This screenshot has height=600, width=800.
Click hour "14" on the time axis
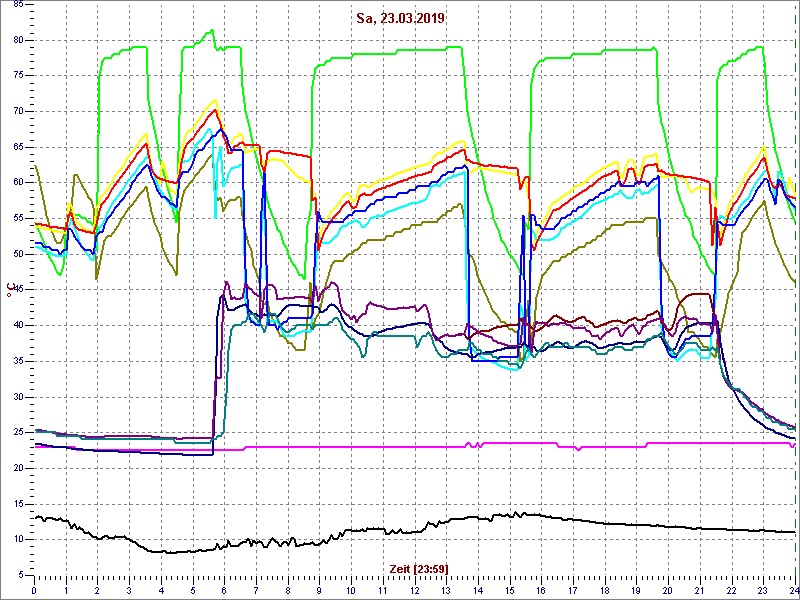[478, 588]
